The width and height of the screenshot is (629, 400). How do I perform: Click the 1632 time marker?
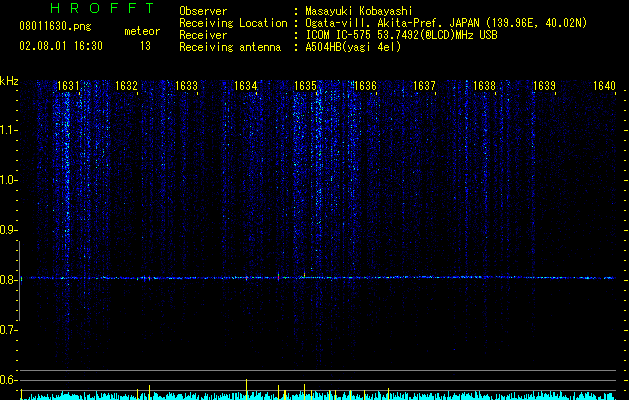126,86
